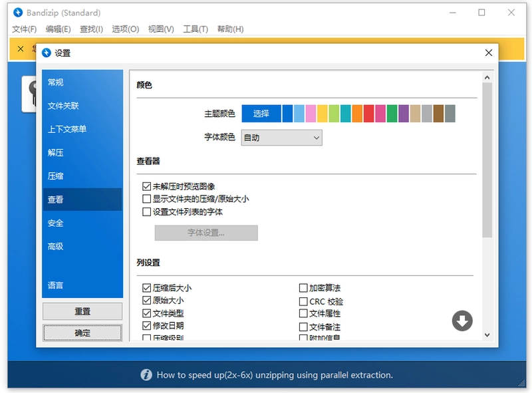
Task: Uncheck 修改日期 column checkbox
Action: (146, 326)
